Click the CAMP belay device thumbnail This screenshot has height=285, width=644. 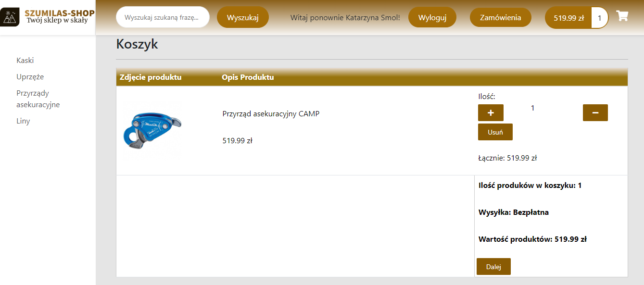pos(152,131)
